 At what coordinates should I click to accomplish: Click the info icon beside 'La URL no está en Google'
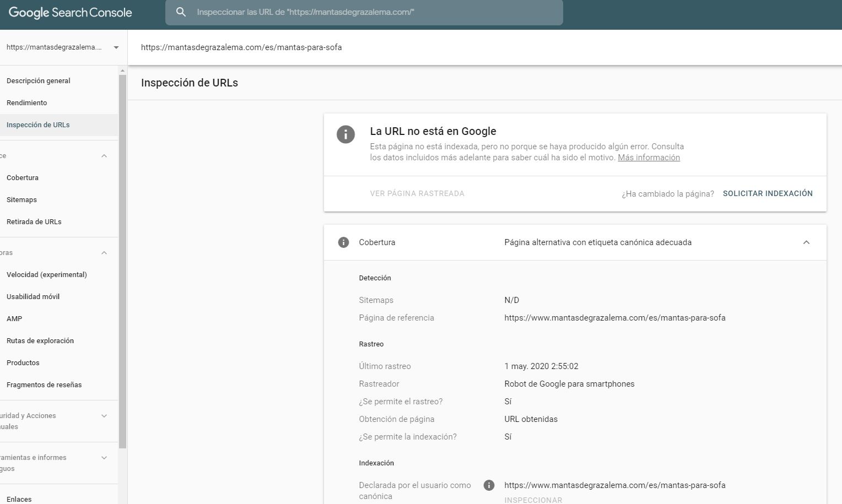click(x=346, y=134)
